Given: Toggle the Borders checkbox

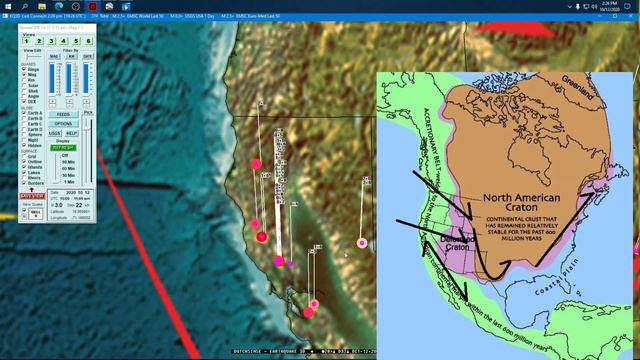Looking at the screenshot, I should pos(24,183).
